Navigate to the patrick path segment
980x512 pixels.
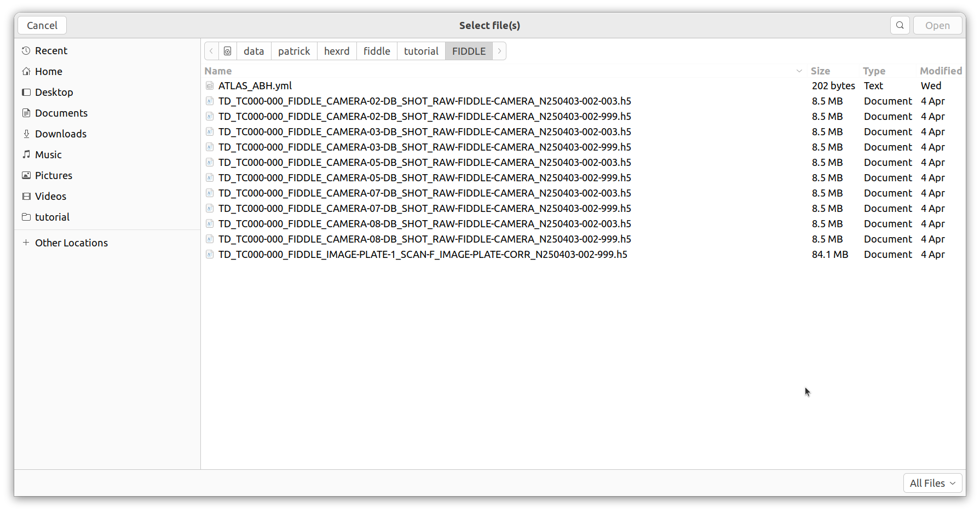[294, 51]
